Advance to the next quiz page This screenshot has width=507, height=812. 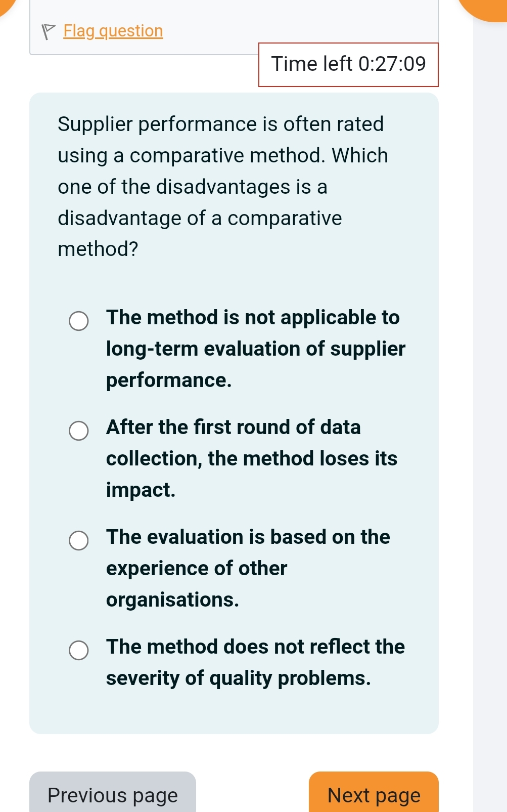[x=374, y=794]
